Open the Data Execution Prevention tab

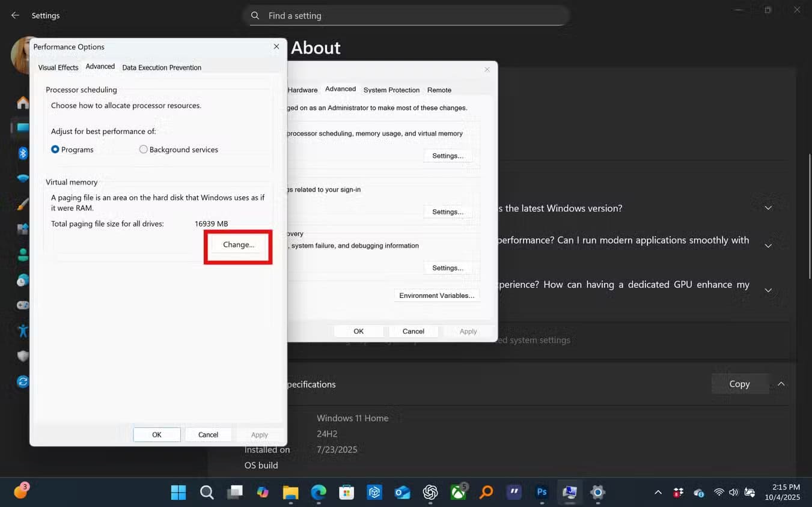click(162, 67)
